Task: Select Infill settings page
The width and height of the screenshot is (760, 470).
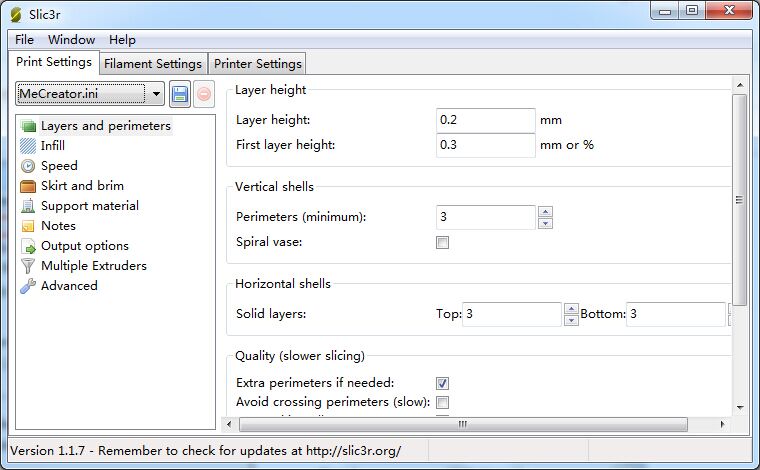Action: tap(53, 146)
